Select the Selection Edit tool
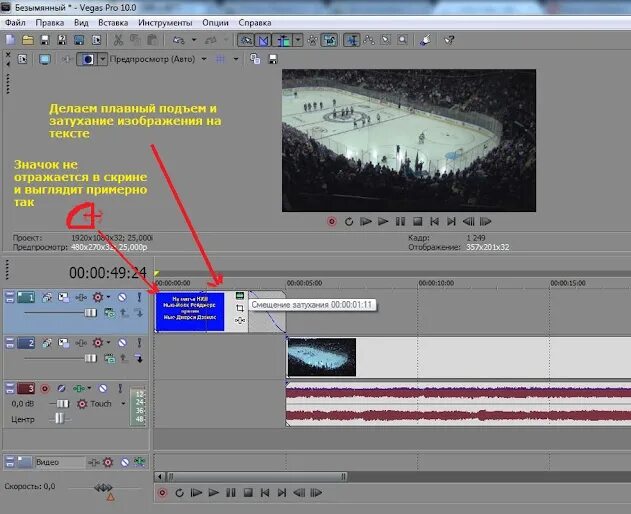Viewport: 631px width, 514px height. (x=386, y=40)
